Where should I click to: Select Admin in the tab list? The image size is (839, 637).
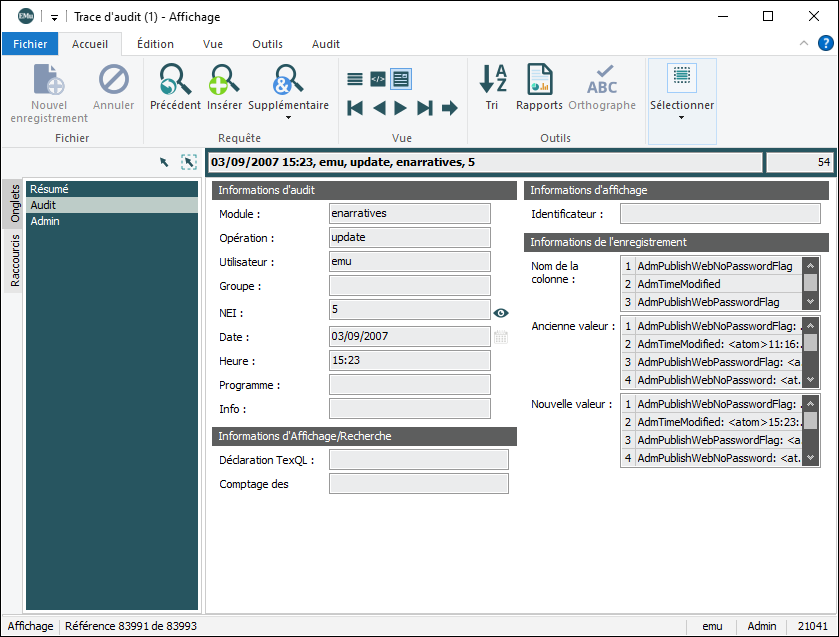[45, 221]
